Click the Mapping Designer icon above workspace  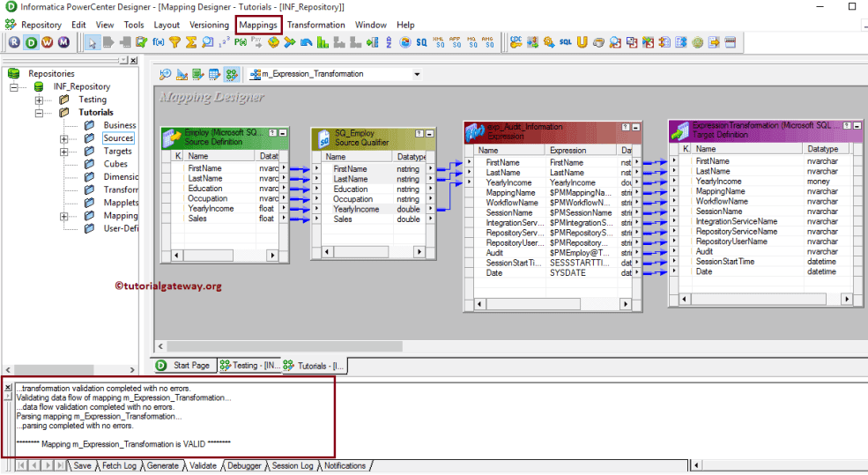pos(232,74)
